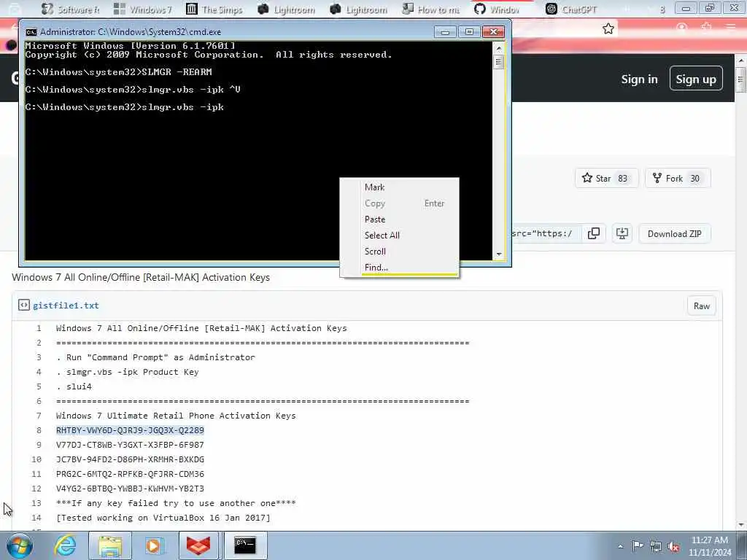
Task: Click line number 4 in the gist
Action: (39, 372)
